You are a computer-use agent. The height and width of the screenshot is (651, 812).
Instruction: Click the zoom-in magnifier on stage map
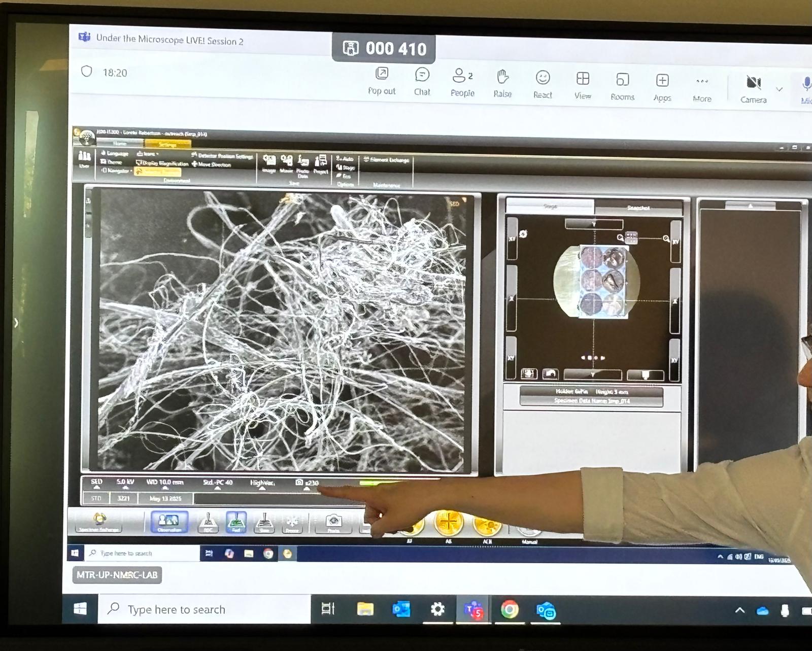coord(666,238)
